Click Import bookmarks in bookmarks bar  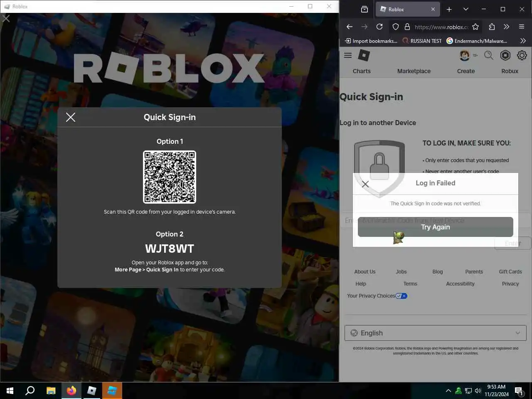[371, 41]
